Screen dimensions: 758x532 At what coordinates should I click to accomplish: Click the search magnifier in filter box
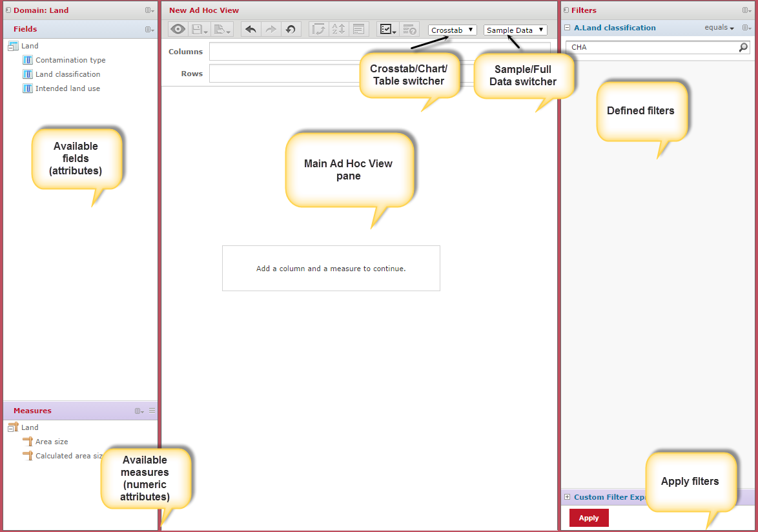click(743, 47)
